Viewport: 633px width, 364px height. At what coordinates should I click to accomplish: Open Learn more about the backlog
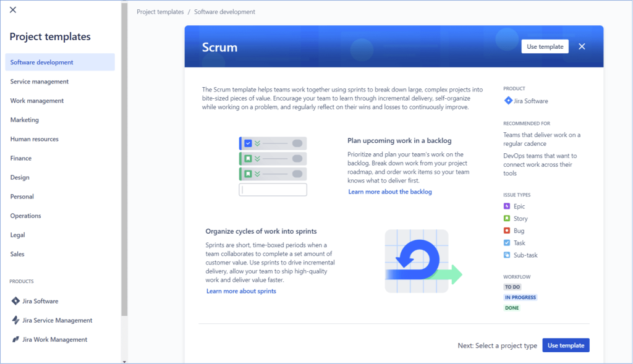pos(389,192)
